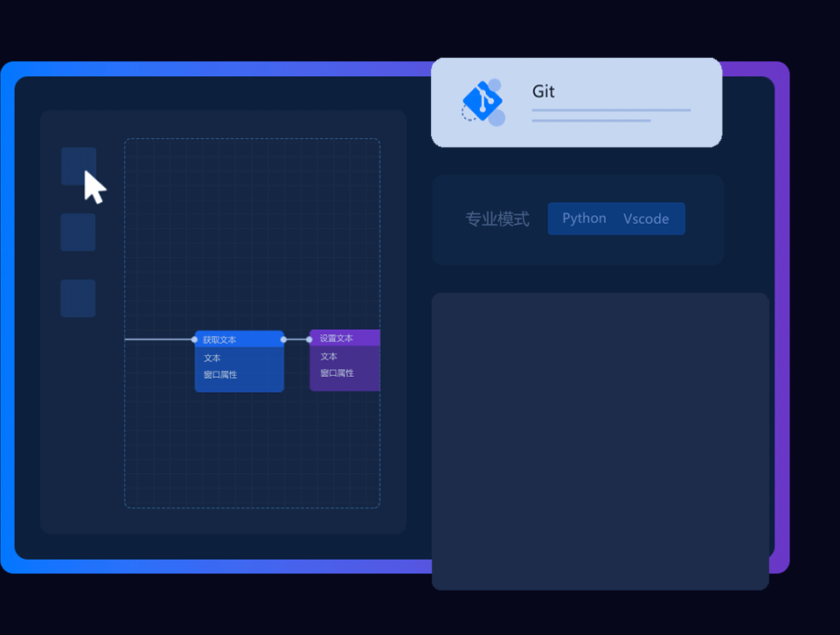Screen dimensions: 840x635
Task: Switch to the Vscode option
Action: (x=646, y=219)
